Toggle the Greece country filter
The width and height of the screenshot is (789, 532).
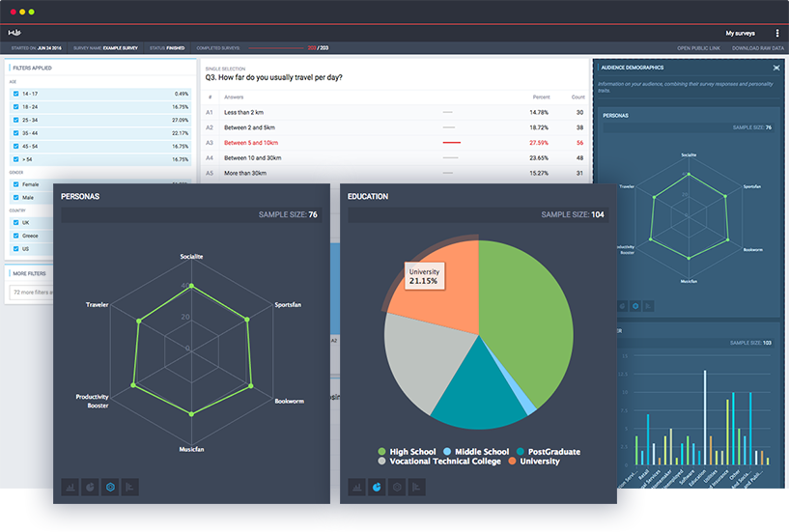click(16, 236)
